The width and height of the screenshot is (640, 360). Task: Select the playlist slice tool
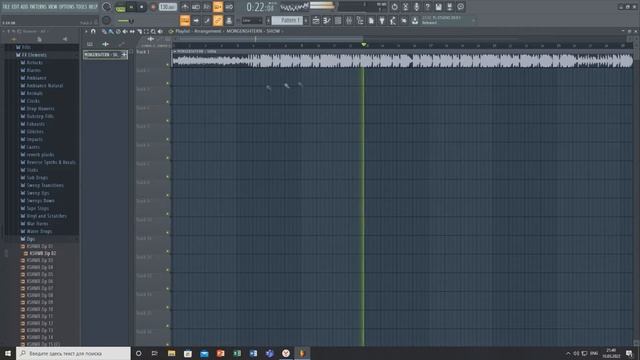[139, 31]
